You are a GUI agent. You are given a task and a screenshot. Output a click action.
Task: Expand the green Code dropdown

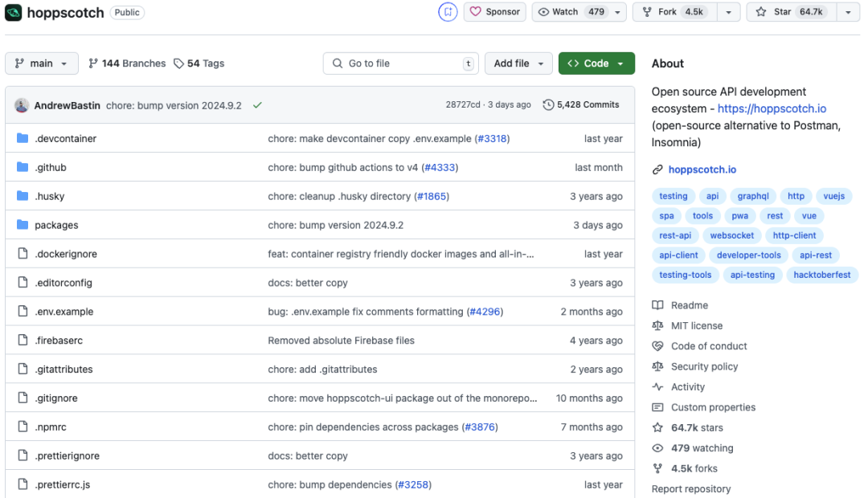pyautogui.click(x=596, y=63)
